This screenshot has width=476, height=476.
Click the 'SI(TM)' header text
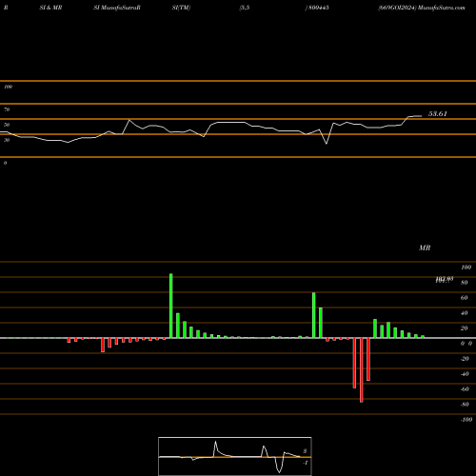[181, 8]
